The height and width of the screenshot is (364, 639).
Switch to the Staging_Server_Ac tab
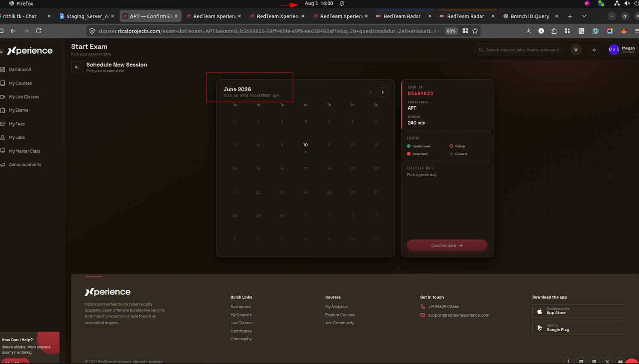[x=88, y=16]
